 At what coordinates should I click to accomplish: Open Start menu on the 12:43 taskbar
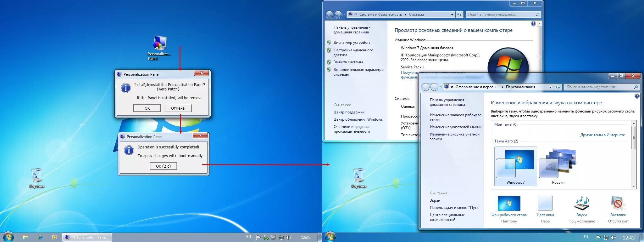[330, 237]
